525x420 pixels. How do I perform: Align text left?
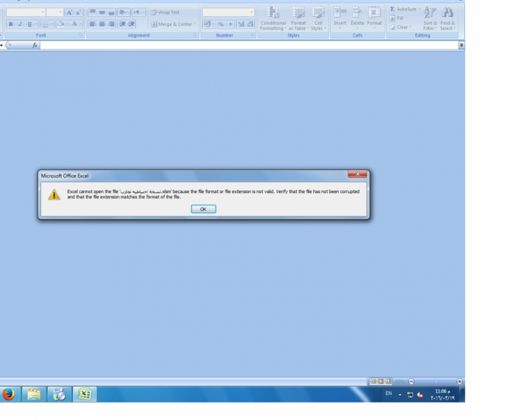(92, 24)
